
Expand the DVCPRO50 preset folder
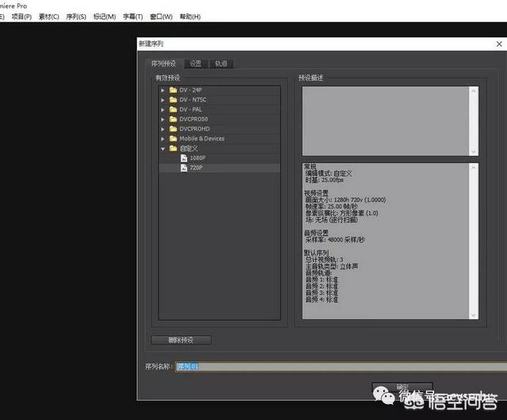[163, 120]
